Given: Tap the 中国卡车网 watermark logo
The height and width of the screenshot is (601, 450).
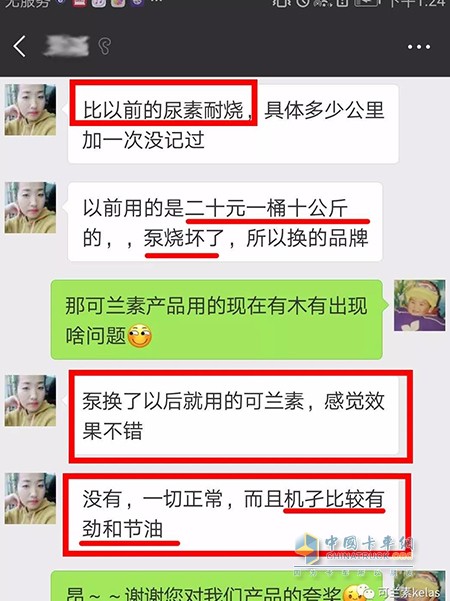Looking at the screenshot, I should pyautogui.click(x=353, y=550).
